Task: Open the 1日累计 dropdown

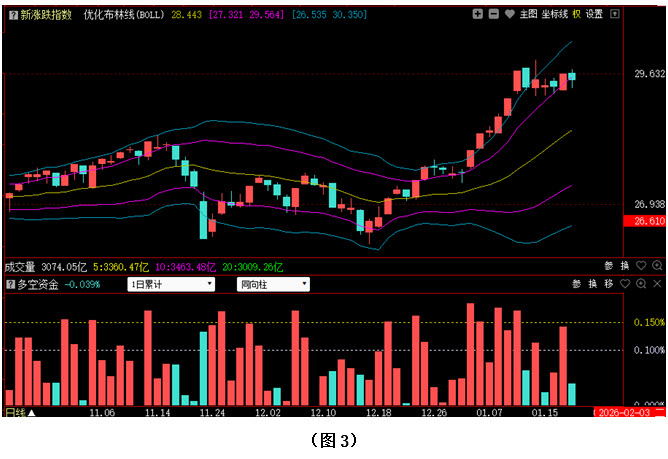Action: 172,284
